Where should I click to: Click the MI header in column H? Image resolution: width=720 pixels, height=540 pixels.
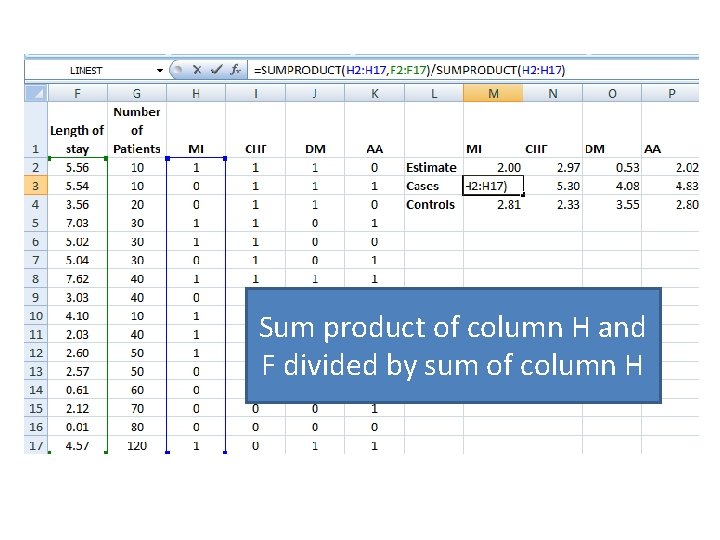coord(196,130)
